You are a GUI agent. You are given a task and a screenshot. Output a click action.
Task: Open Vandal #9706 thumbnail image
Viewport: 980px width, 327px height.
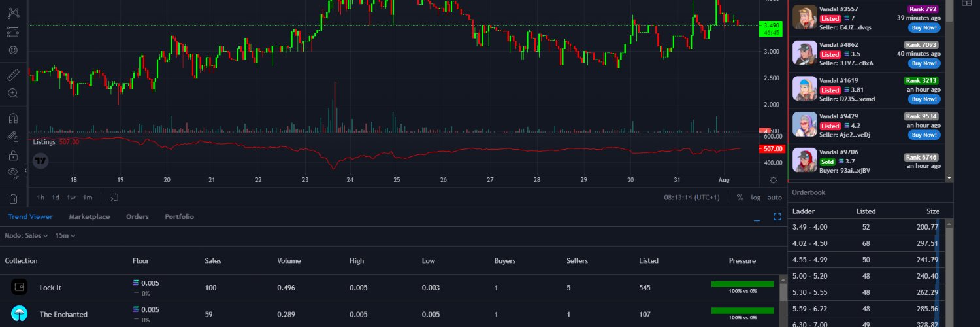(x=804, y=160)
